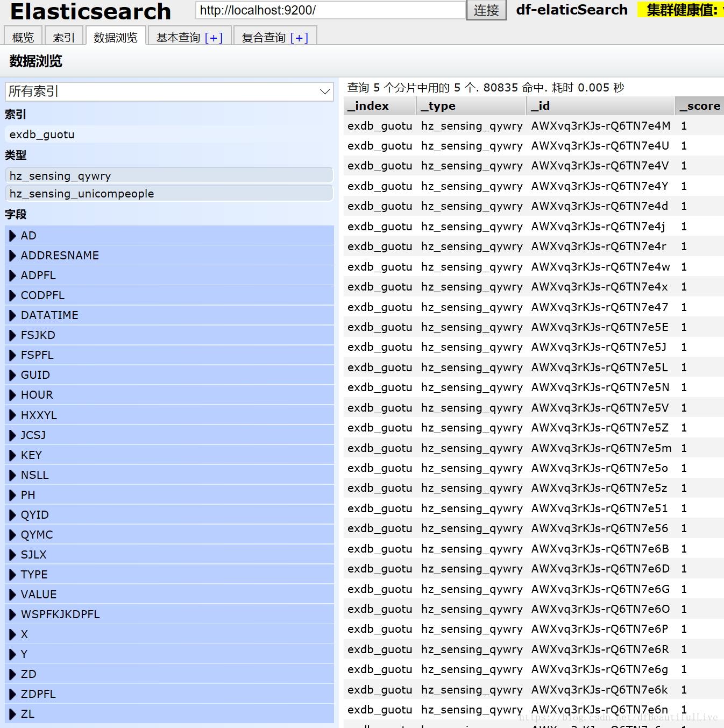This screenshot has width=724, height=728.
Task: Open row with id AWXvq3rKJs-rQ6TN7e5V
Action: (x=534, y=407)
